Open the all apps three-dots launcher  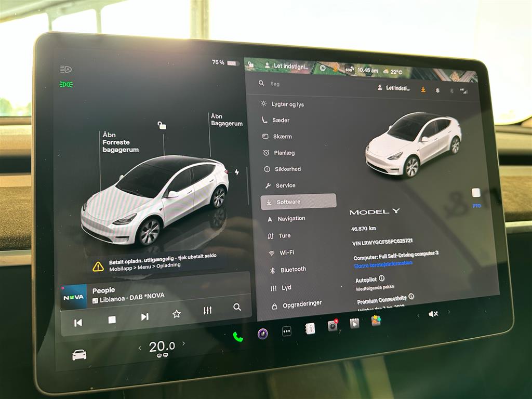coord(287,331)
